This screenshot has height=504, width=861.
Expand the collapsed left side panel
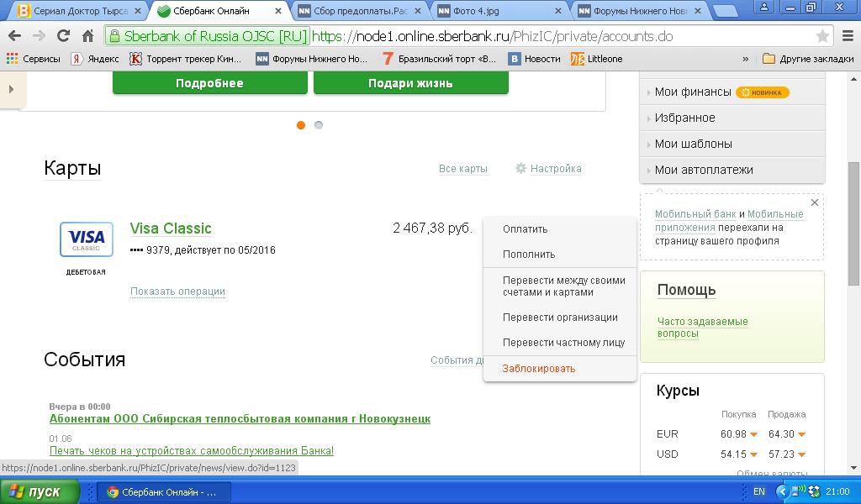tap(12, 89)
